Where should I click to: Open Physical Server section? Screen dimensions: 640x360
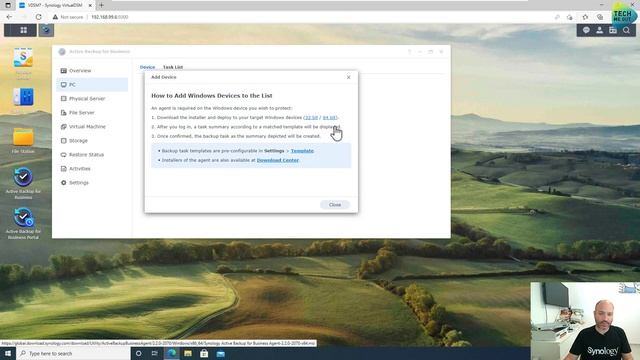92,98
